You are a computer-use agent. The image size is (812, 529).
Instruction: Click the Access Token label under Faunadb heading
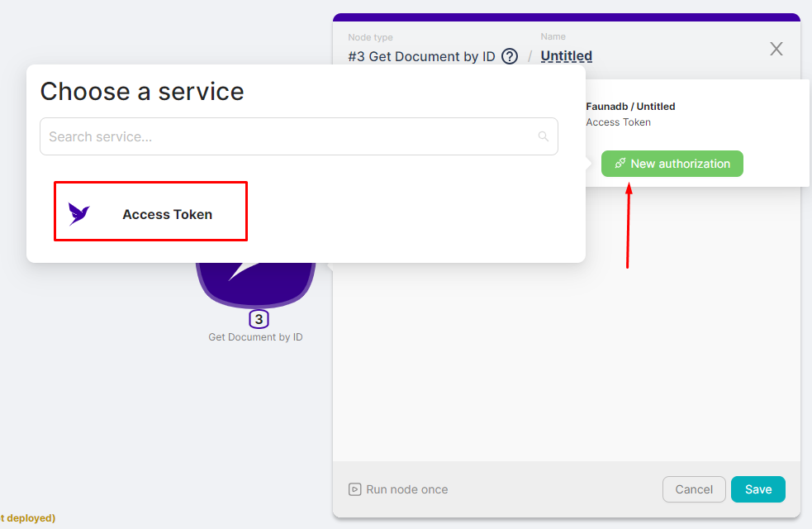(618, 122)
